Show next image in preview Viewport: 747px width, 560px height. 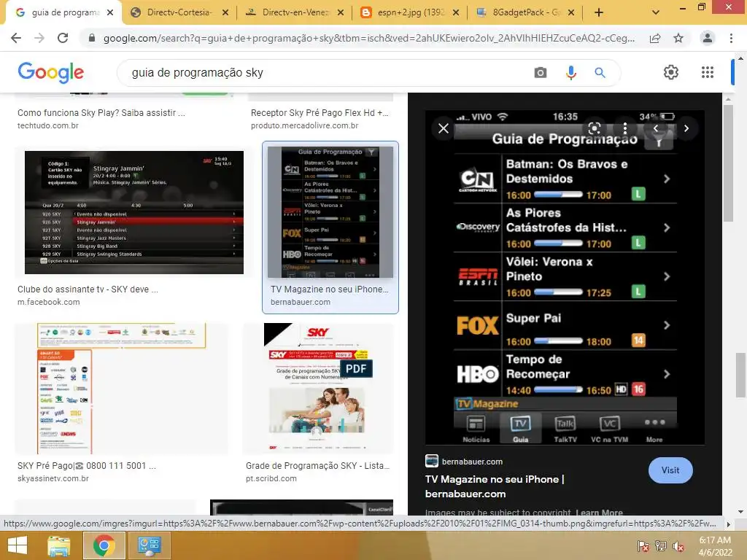point(686,128)
